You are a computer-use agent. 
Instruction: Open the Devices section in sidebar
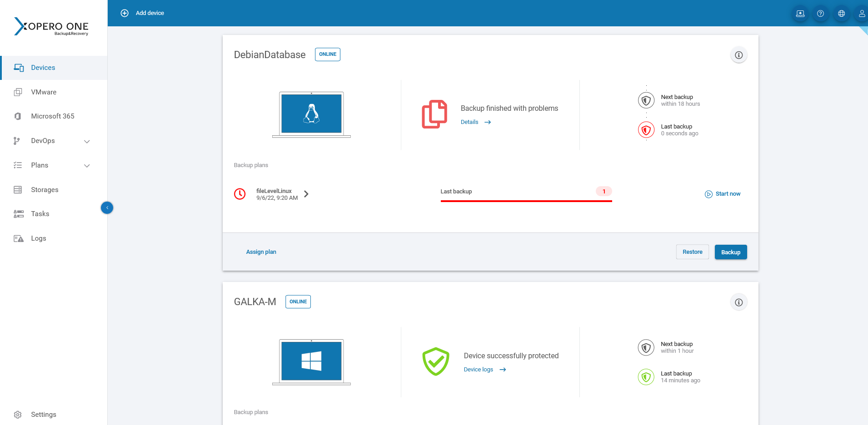pyautogui.click(x=54, y=68)
